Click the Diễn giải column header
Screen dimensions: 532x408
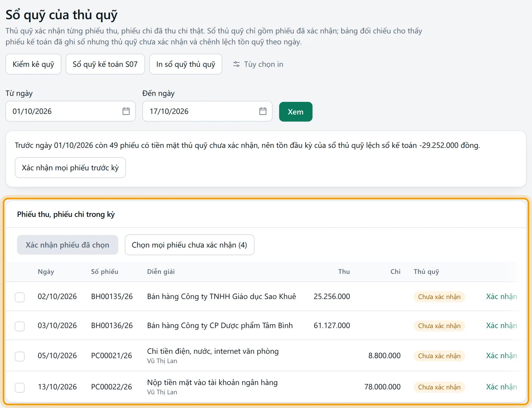coord(161,272)
